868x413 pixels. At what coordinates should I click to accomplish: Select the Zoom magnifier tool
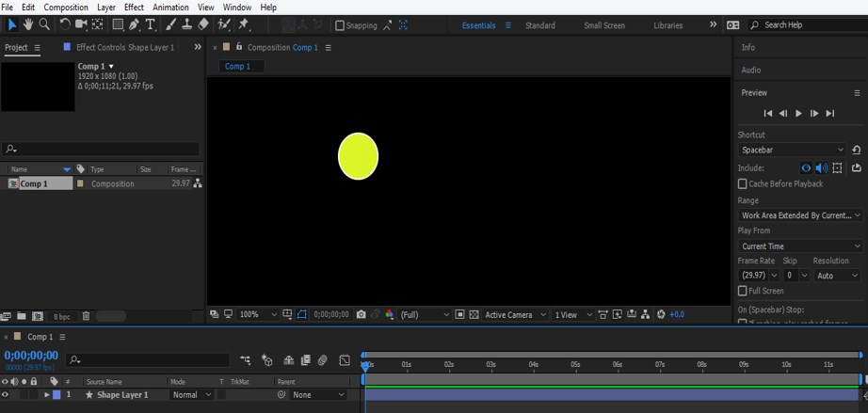pyautogui.click(x=44, y=24)
